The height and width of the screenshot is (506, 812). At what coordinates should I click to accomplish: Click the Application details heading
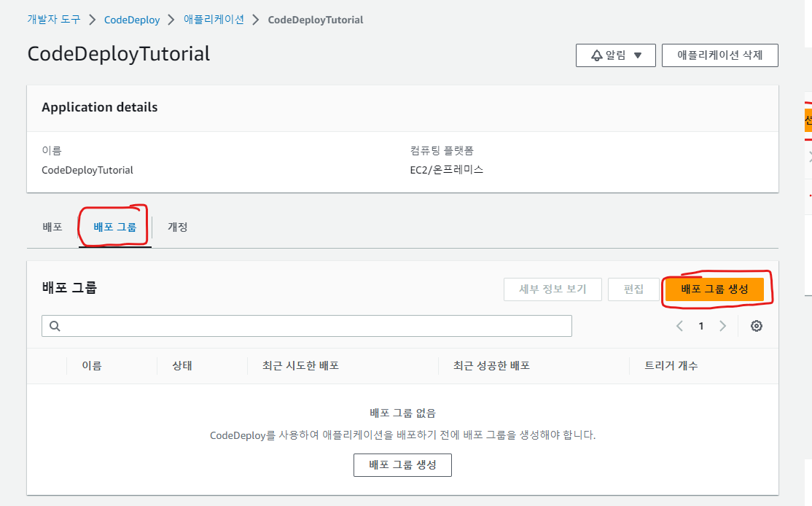coord(99,107)
